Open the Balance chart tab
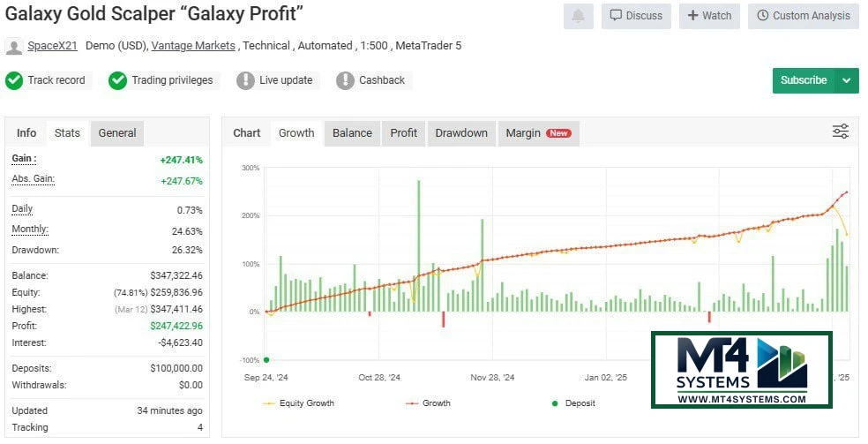Viewport: 868px width, 444px height. pos(352,133)
